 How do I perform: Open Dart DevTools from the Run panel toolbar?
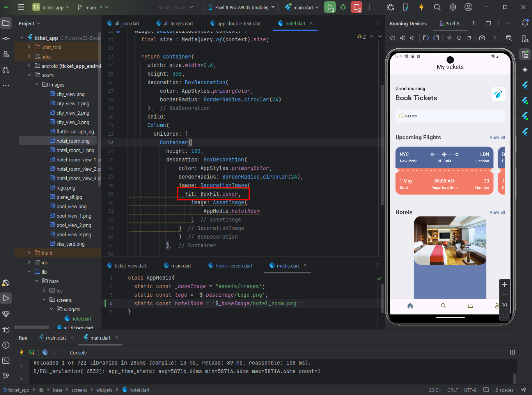pos(45,352)
